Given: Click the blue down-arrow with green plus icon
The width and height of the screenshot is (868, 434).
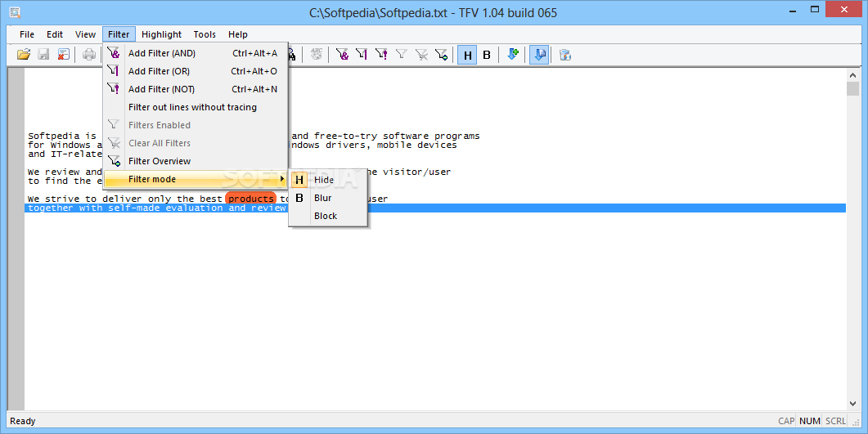Looking at the screenshot, I should point(513,55).
